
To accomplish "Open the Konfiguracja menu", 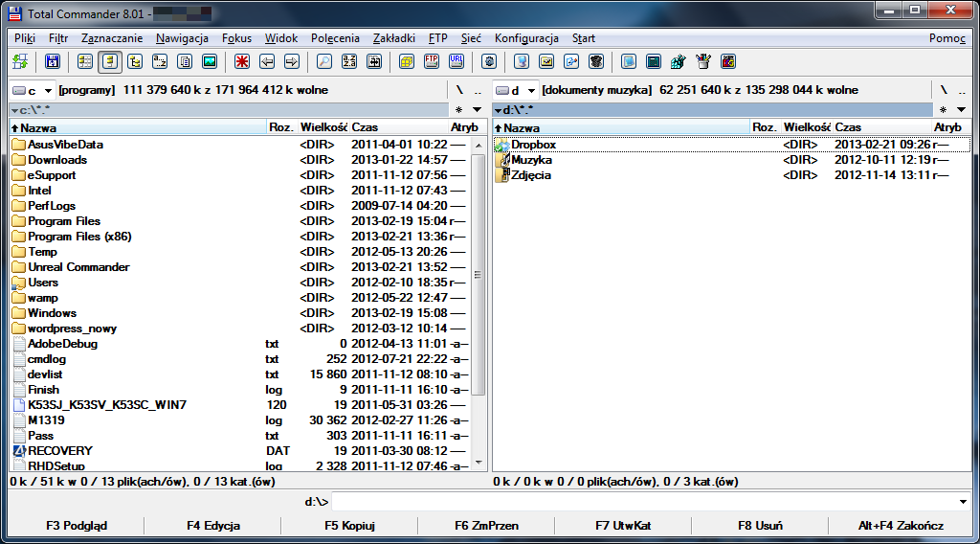I will 526,38.
